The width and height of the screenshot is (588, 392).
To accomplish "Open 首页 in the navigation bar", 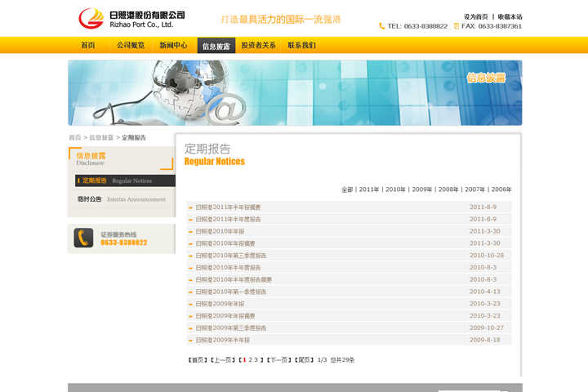I will click(x=88, y=46).
